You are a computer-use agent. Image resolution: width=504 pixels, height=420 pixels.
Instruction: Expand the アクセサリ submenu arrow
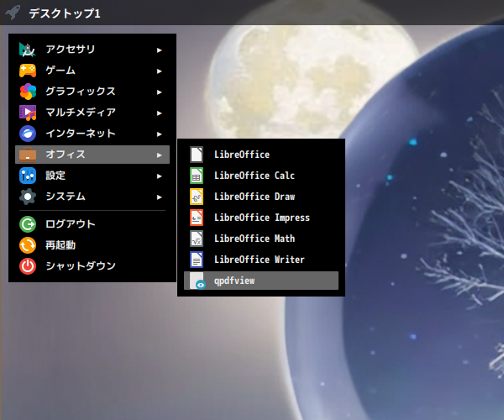(x=159, y=50)
